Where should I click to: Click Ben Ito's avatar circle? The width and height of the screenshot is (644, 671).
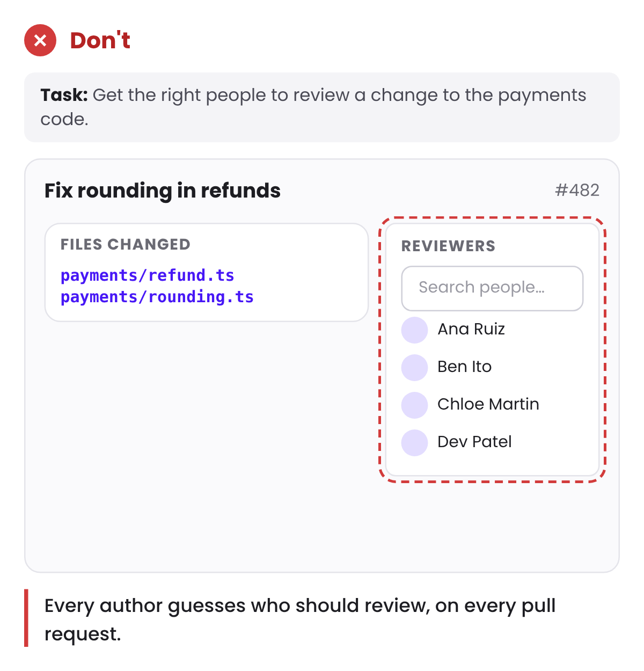414,367
